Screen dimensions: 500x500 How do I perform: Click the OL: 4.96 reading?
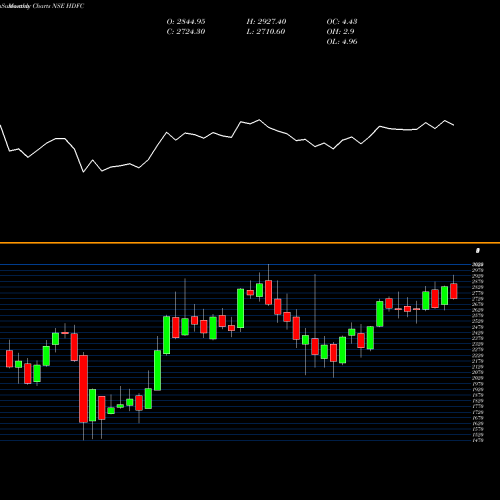pyautogui.click(x=342, y=42)
